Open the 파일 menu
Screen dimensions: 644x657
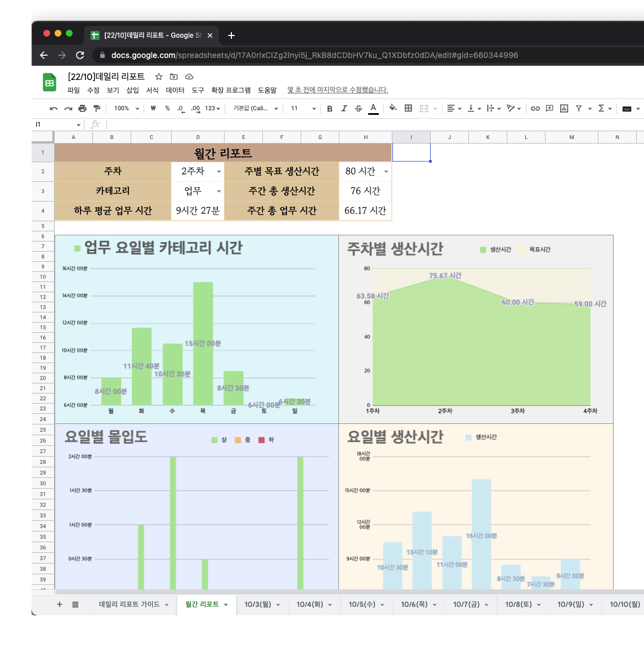pyautogui.click(x=73, y=90)
